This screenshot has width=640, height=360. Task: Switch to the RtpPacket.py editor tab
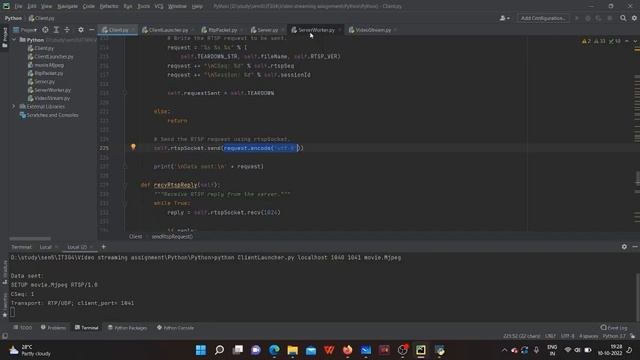pos(222,30)
